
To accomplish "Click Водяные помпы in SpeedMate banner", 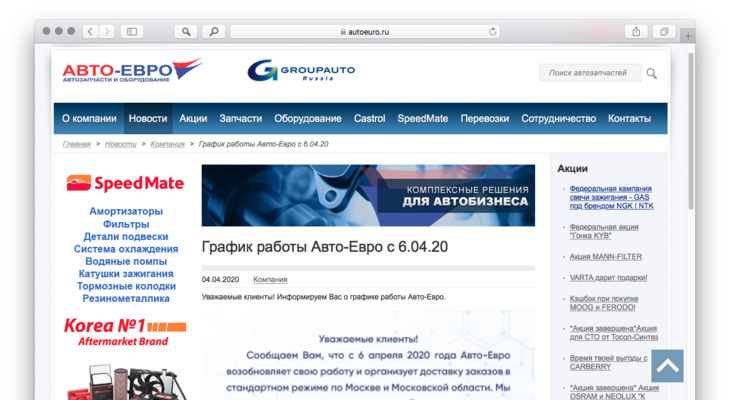I will (126, 261).
